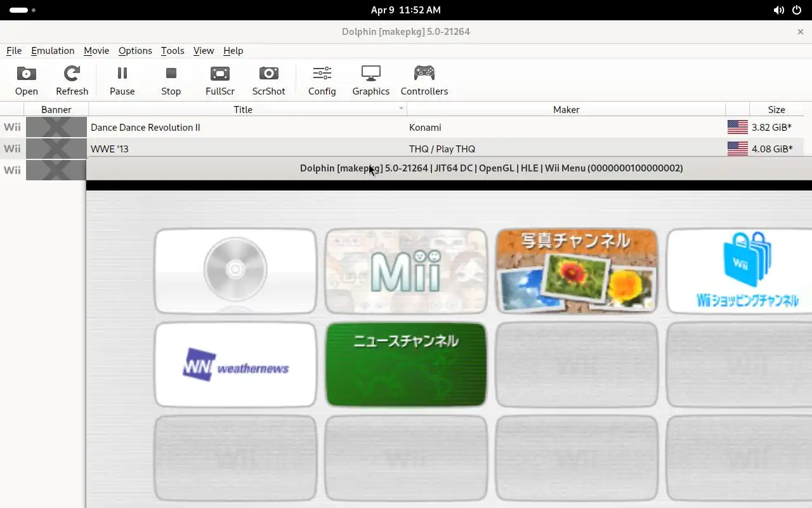
Task: Click Wii platform icon in Dance Dance Revolution row
Action: pyautogui.click(x=12, y=127)
